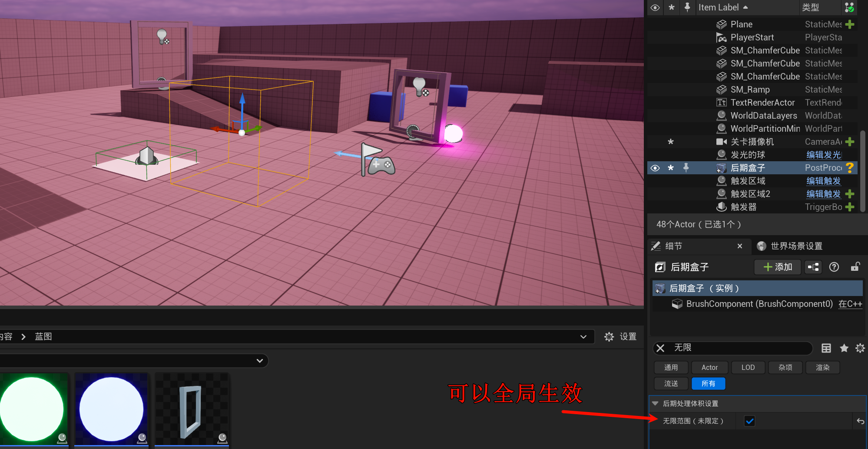The image size is (868, 449).
Task: Click the lock icon in details panel
Action: [855, 267]
